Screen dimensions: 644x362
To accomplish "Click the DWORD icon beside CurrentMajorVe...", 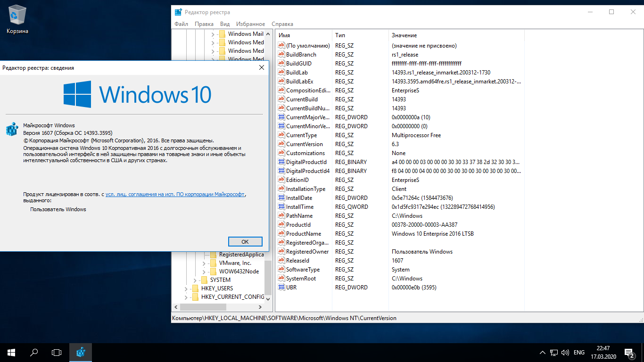I will point(281,117).
